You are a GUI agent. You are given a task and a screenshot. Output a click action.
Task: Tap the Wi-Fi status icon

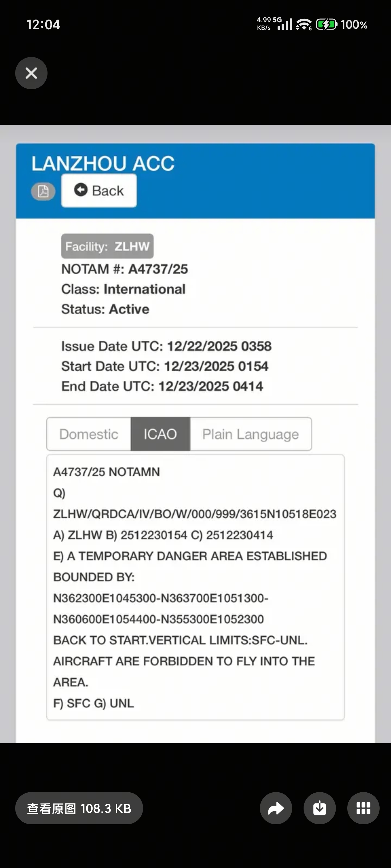[304, 25]
